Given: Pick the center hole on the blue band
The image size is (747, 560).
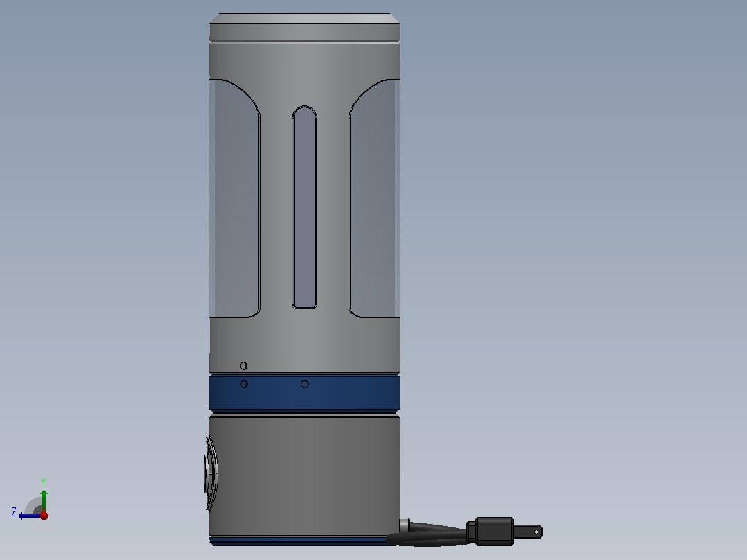Looking at the screenshot, I should [x=304, y=384].
